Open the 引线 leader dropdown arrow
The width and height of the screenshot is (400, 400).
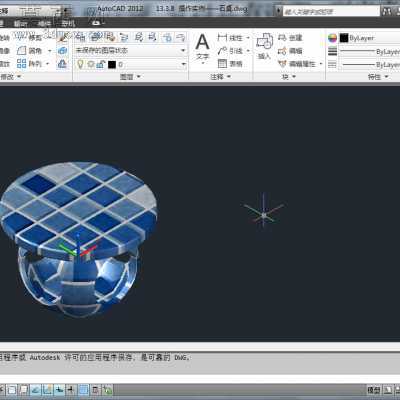click(248, 51)
